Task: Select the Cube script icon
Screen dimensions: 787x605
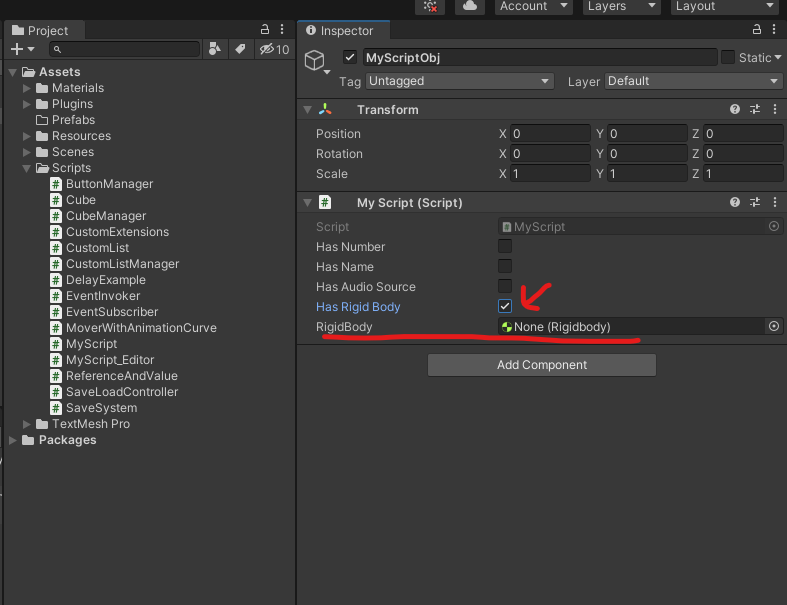Action: [x=56, y=200]
